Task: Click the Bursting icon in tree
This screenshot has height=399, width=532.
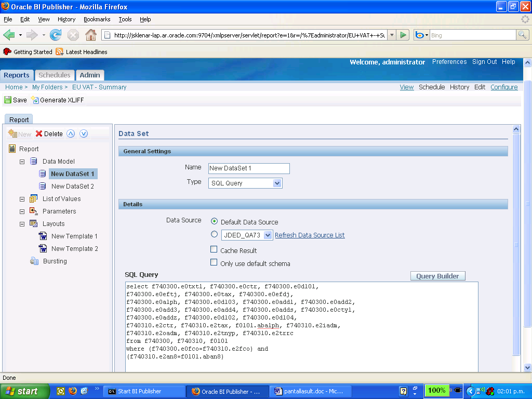Action: (34, 261)
